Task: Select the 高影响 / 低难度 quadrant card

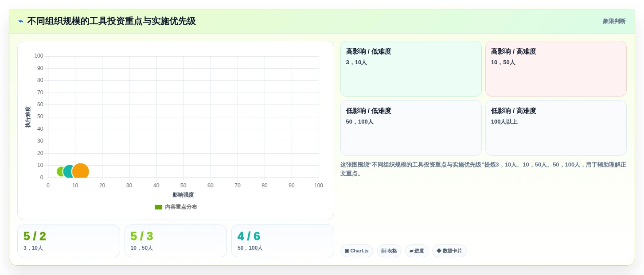Action: click(x=411, y=69)
